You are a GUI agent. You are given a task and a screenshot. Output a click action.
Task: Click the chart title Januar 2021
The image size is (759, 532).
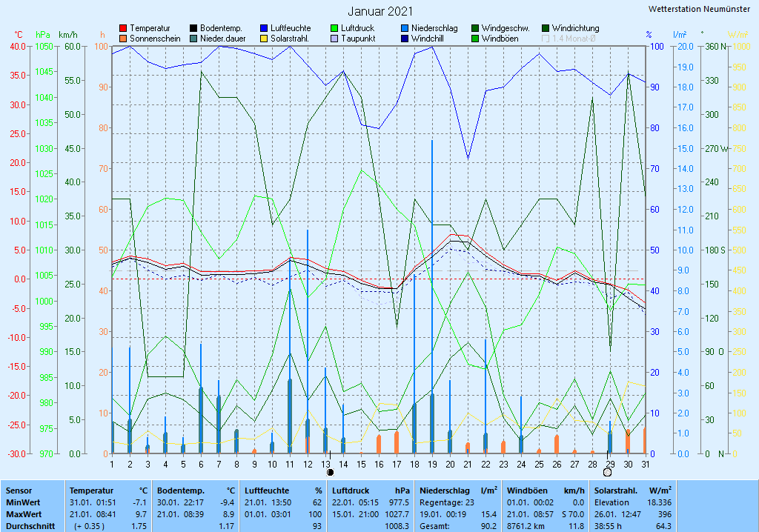380,11
